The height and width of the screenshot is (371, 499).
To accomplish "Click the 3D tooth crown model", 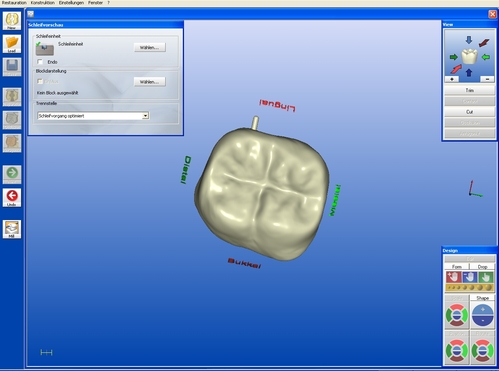I will tap(262, 193).
